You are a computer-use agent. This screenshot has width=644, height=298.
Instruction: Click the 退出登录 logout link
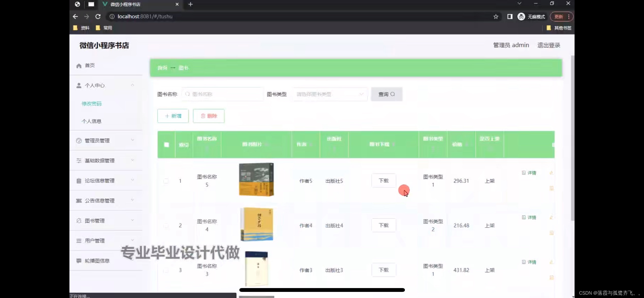[549, 45]
